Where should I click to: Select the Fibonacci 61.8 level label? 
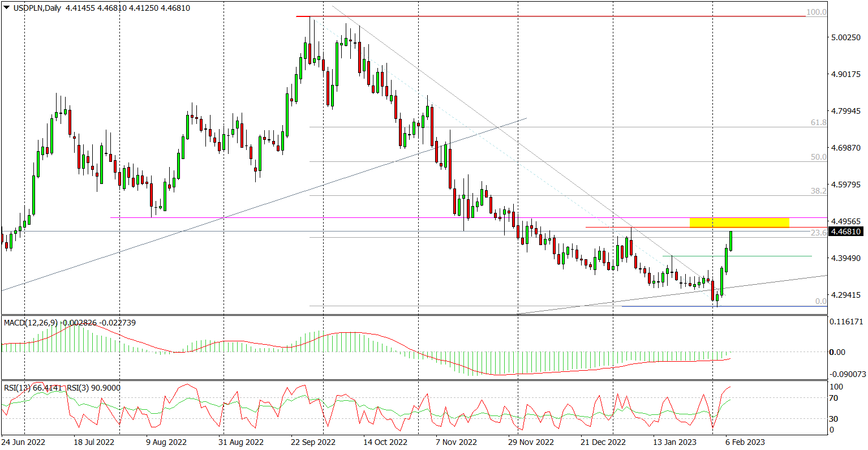pos(819,122)
